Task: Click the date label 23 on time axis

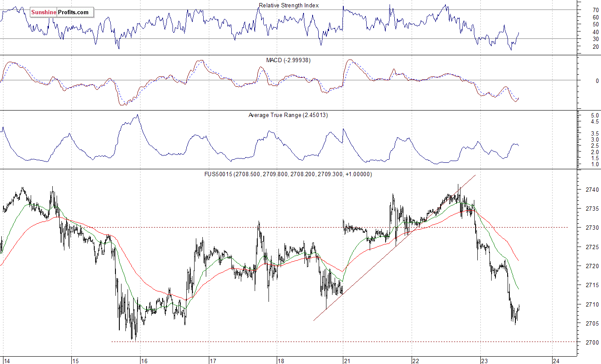Action: 484,361
